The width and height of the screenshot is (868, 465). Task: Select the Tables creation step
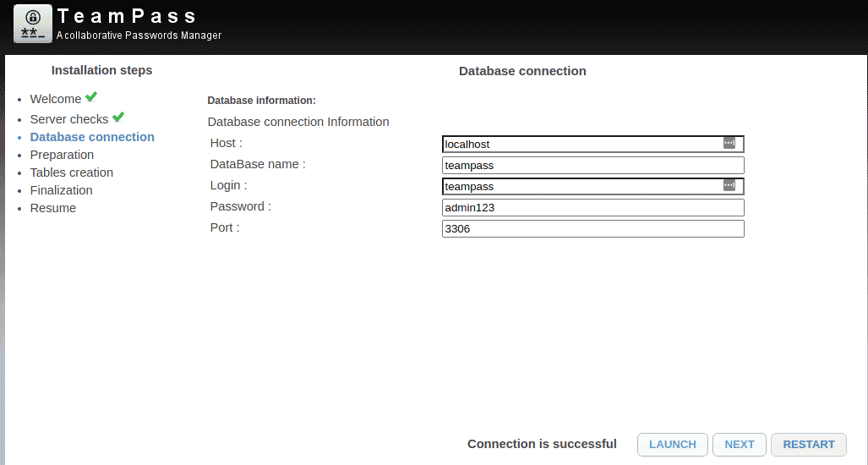pos(71,172)
